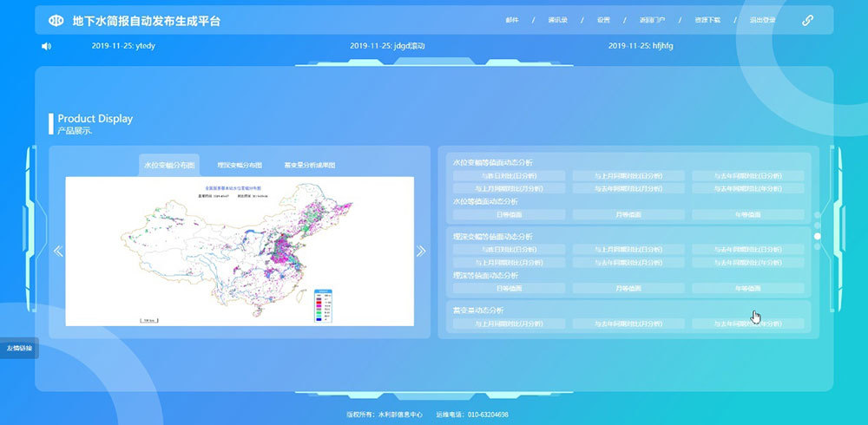The image size is (868, 425).
Task: Open the 友情链接 side tab
Action: pyautogui.click(x=19, y=348)
